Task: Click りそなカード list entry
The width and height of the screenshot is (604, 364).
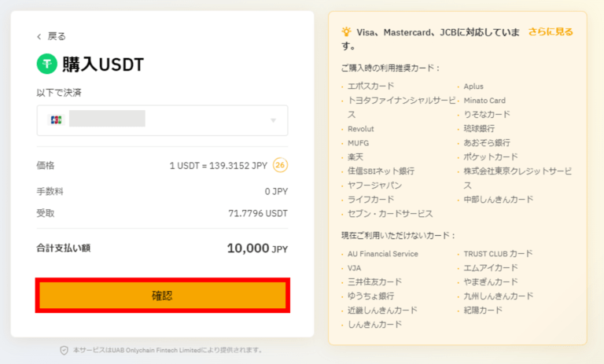Action: click(x=487, y=115)
